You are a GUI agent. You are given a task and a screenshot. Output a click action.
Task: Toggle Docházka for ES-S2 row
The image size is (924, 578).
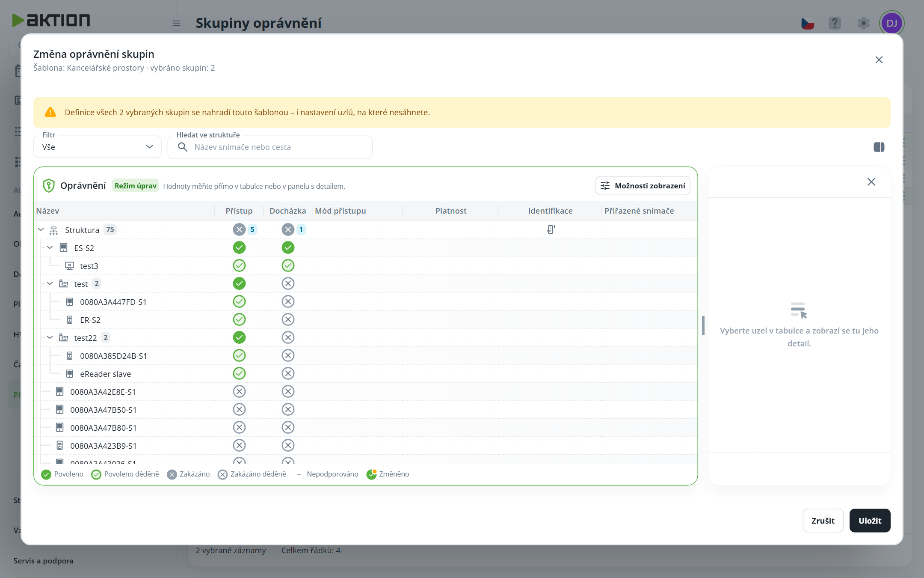click(x=288, y=248)
